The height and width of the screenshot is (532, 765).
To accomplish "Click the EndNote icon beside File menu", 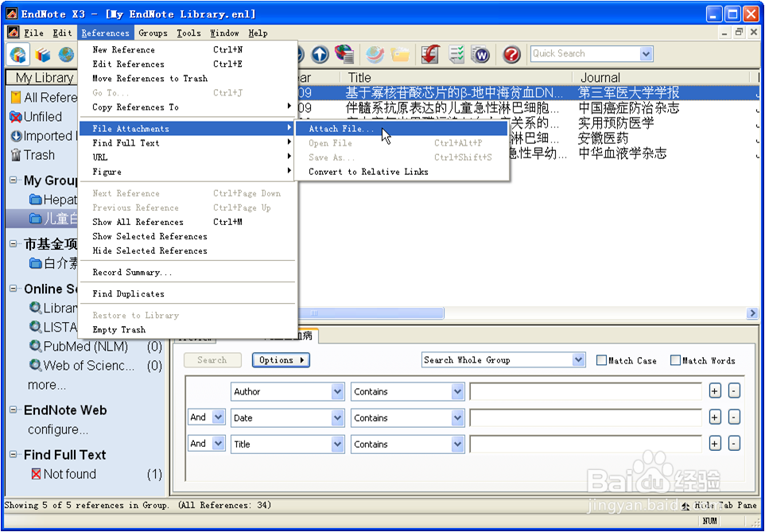I will click(13, 33).
